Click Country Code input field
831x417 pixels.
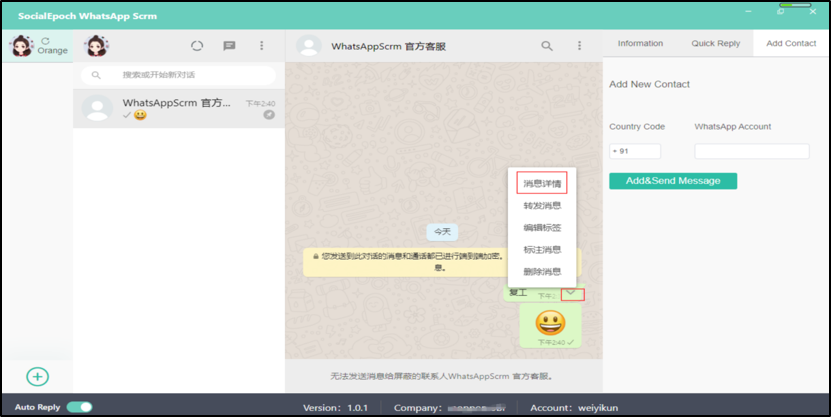click(x=635, y=151)
